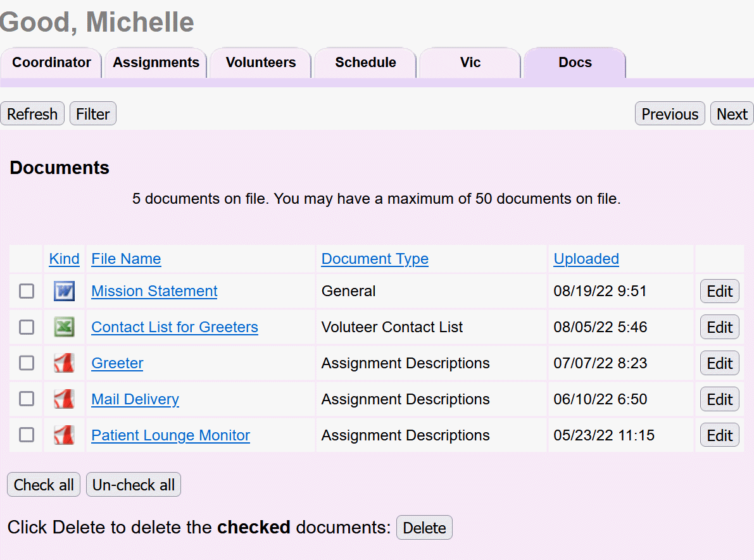Click the Check all button
Image resolution: width=754 pixels, height=560 pixels.
43,484
